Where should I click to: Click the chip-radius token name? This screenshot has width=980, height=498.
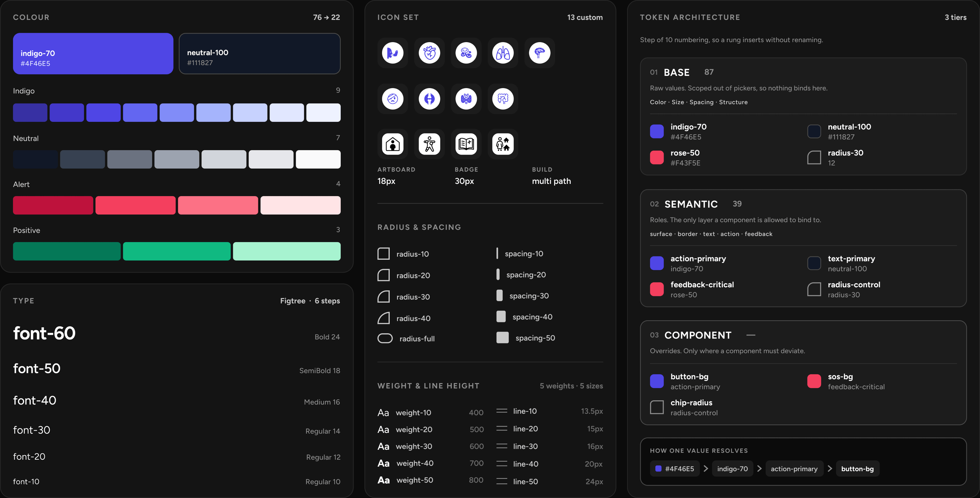(692, 402)
